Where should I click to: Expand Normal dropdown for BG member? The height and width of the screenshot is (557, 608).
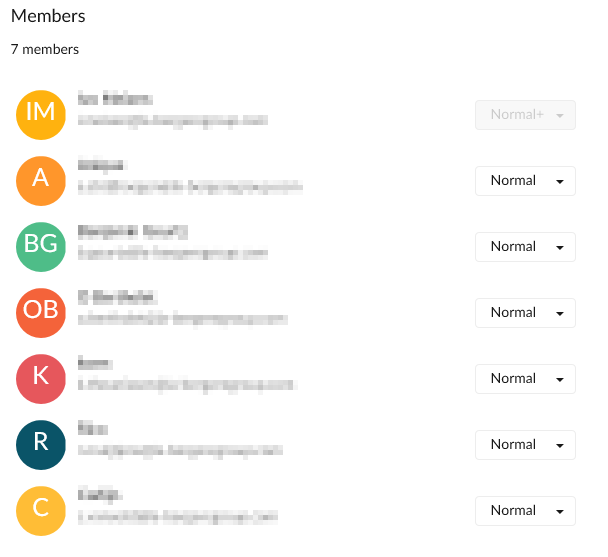[525, 247]
